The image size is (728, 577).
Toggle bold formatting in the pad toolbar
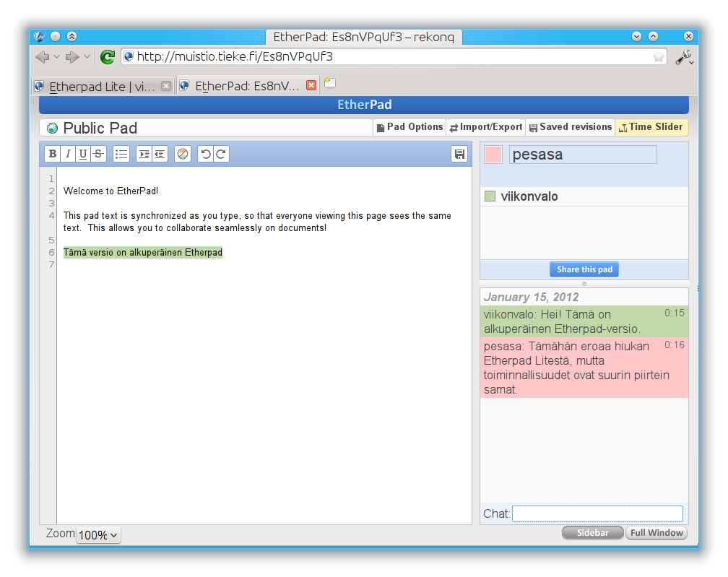click(53, 154)
